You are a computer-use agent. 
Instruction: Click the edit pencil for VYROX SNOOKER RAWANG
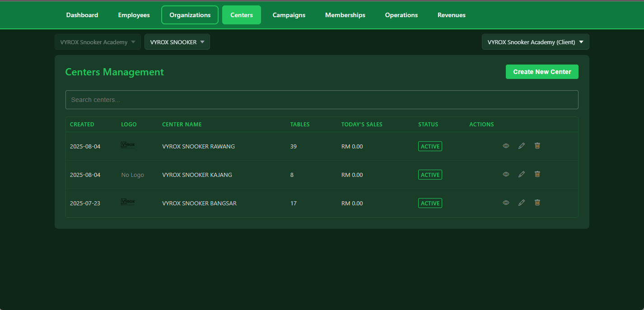tap(522, 146)
